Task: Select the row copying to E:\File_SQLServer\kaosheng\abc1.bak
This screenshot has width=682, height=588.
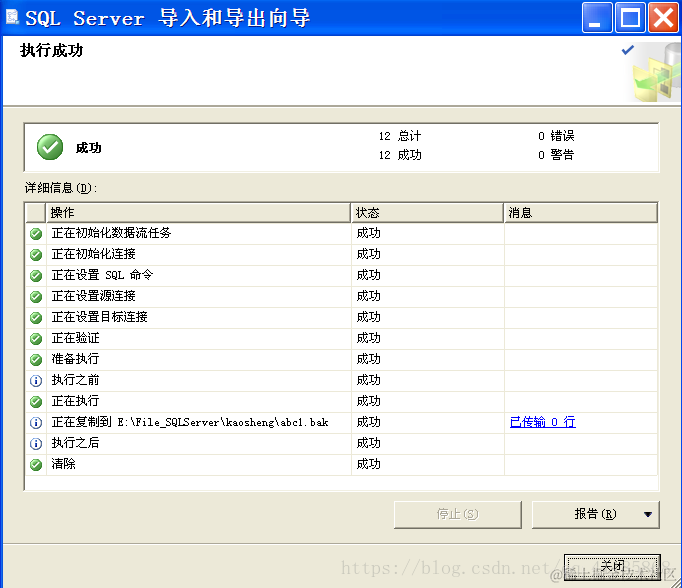Action: pyautogui.click(x=190, y=422)
